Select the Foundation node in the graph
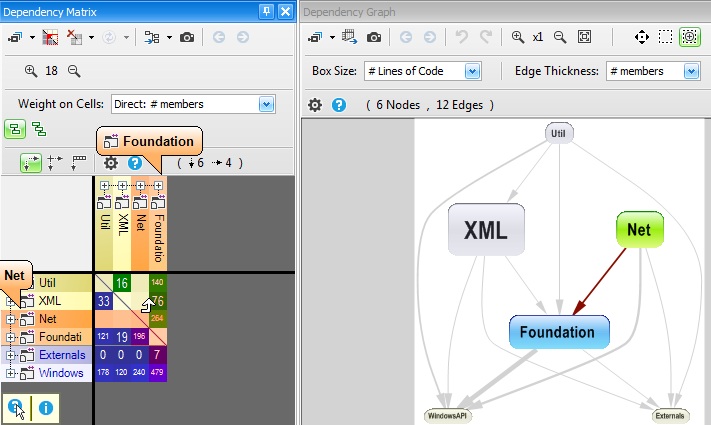 559,332
